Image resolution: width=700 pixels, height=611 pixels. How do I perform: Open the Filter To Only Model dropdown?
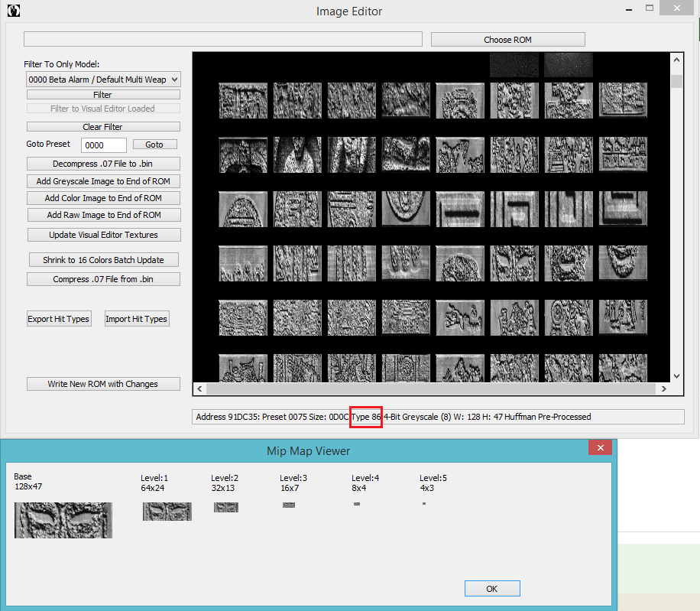(x=103, y=80)
